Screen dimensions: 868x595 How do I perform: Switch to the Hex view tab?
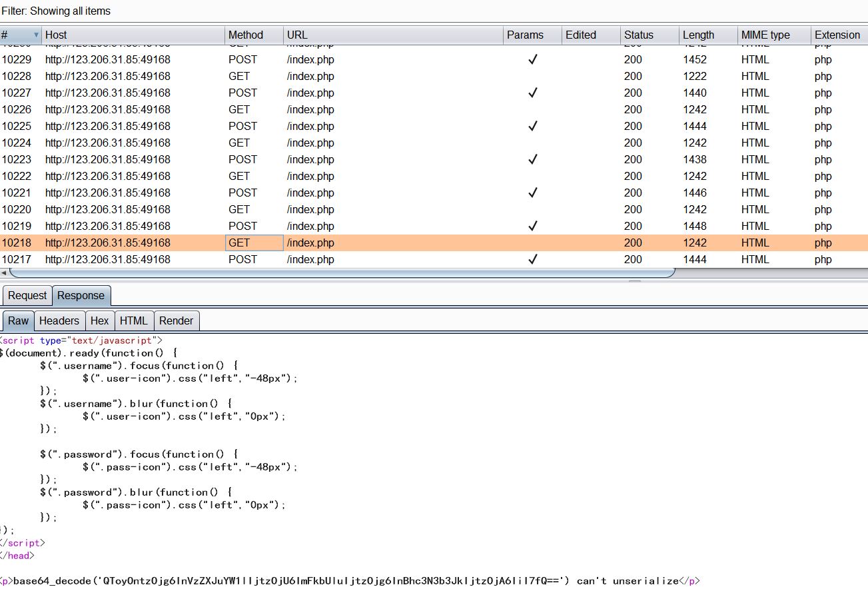pos(99,320)
